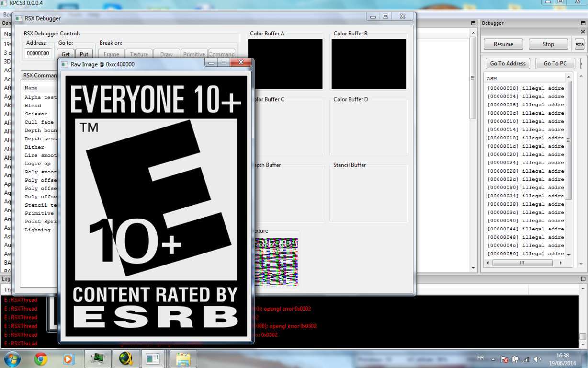Screen dimensions: 588x368
Task: Launch Windows Media Player from taskbar
Action: 69,358
